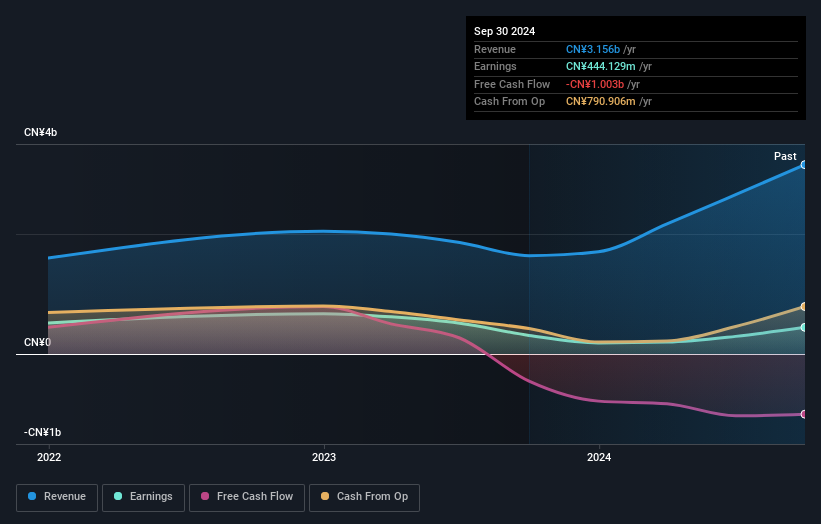
Task: Click the Revenue endpoint marker on the chart
Action: click(803, 165)
